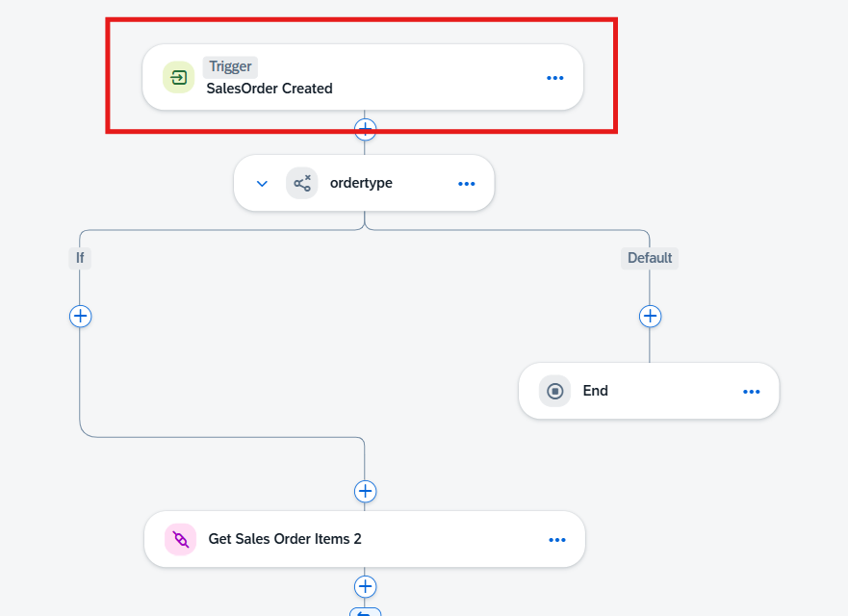Select the End step card
The width and height of the screenshot is (848, 616).
pos(649,391)
